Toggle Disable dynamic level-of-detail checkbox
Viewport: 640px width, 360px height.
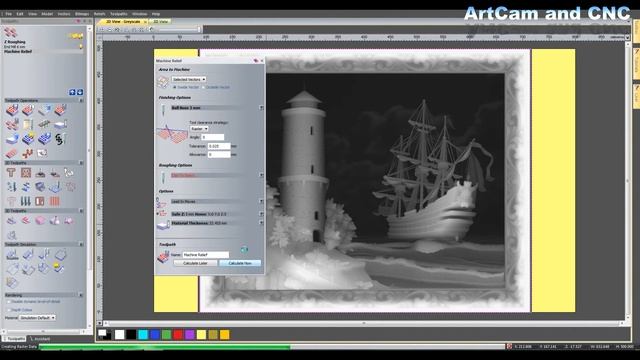(9, 302)
